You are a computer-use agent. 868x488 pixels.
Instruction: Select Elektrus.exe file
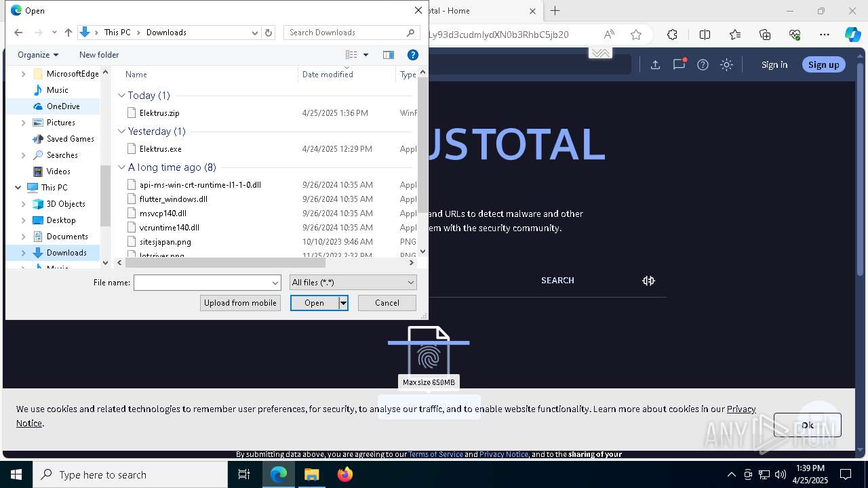coord(160,149)
